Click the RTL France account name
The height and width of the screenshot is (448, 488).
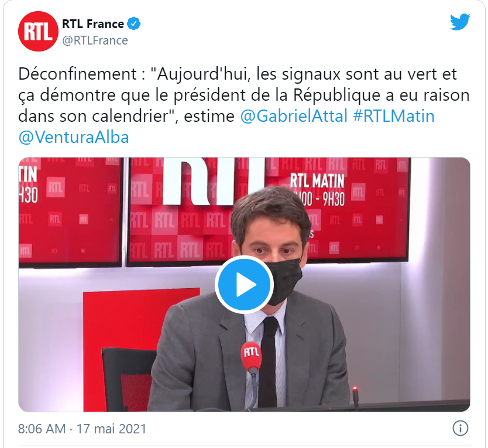click(93, 24)
